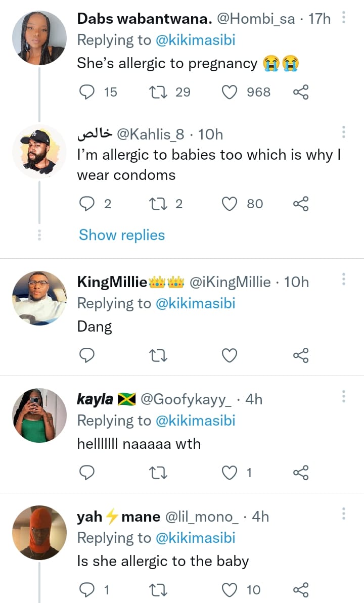Screen dimensions: 364x603
Task: Reply to kayla's "helllllll naaaaa wth" tweet
Action: tap(88, 473)
